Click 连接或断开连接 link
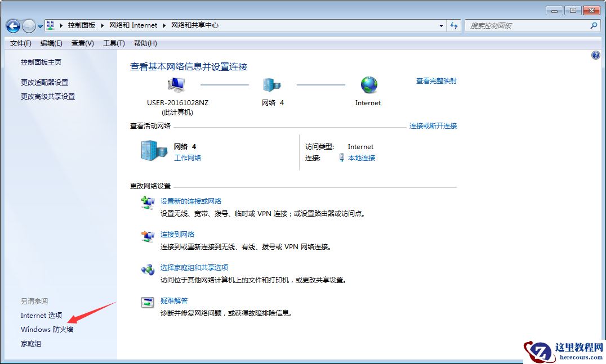The width and height of the screenshot is (606, 364). click(x=434, y=126)
